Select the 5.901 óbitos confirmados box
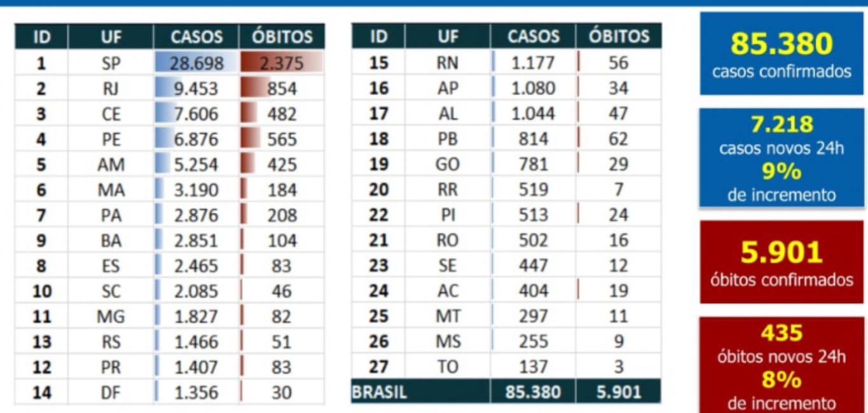This screenshot has width=868, height=413. [x=782, y=262]
